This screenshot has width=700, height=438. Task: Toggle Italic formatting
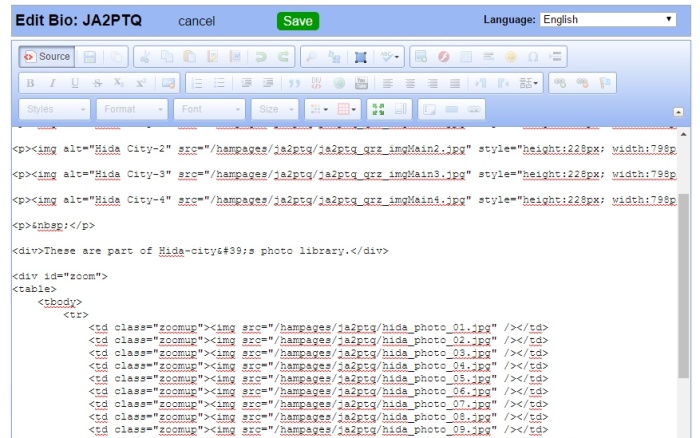coord(53,83)
